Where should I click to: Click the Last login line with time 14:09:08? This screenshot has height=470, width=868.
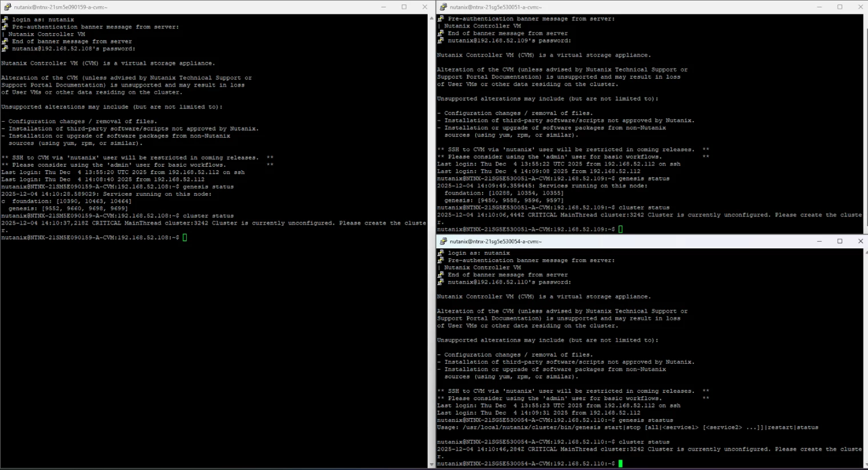[x=539, y=171]
